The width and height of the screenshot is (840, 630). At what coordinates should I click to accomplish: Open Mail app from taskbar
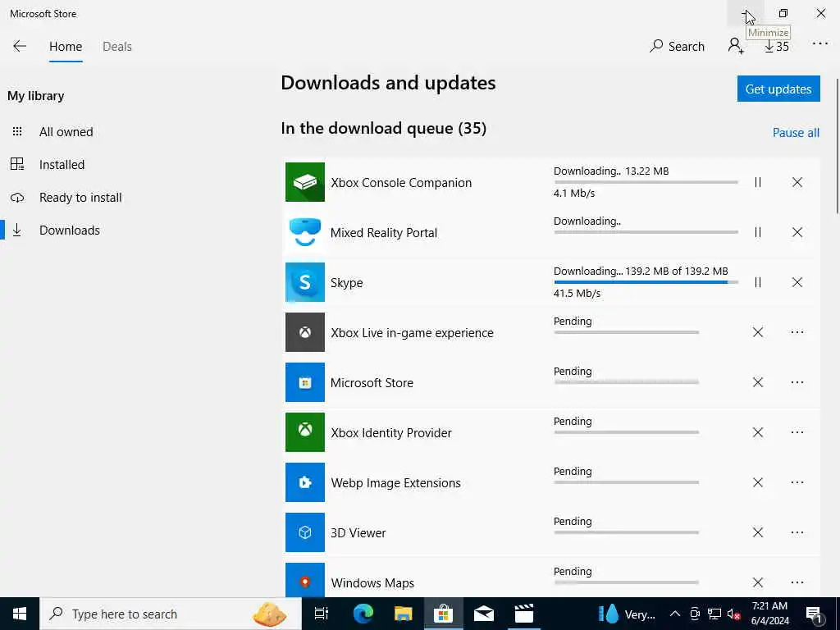click(483, 614)
